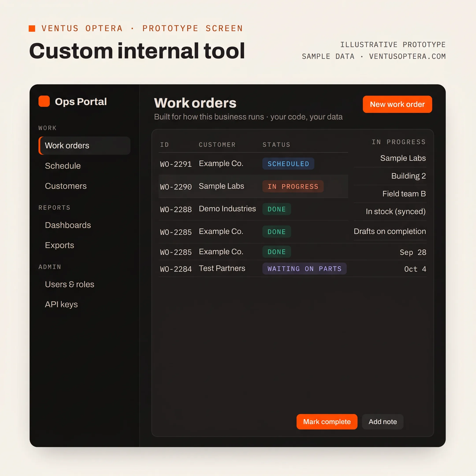Click Demo Industries customer cell

[227, 209]
